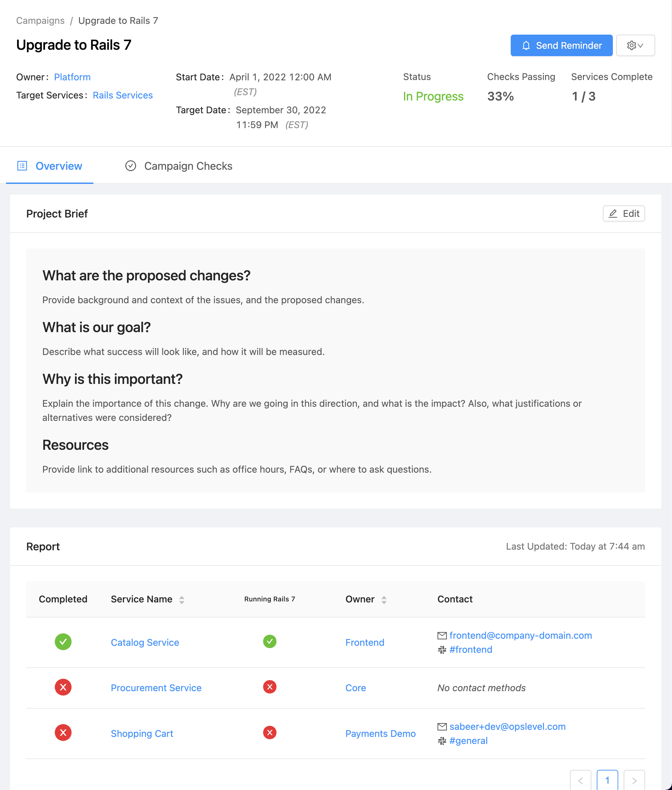
Task: Select page 1 in pagination
Action: (607, 781)
